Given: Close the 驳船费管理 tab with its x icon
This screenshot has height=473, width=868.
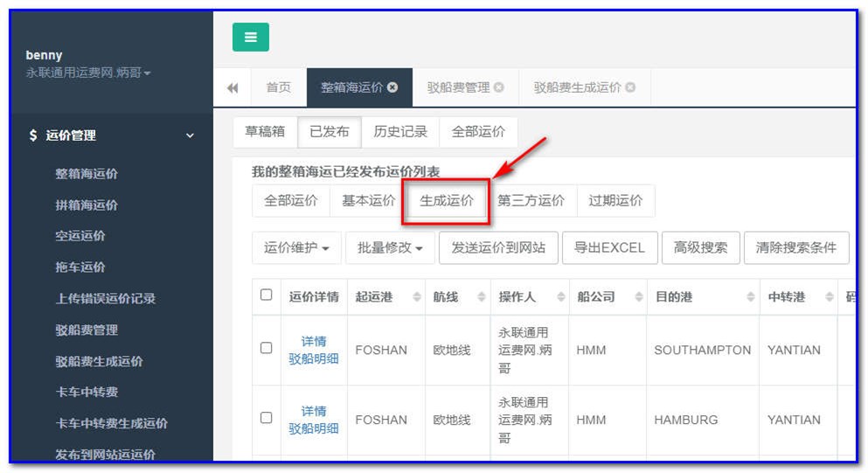Looking at the screenshot, I should 499,87.
